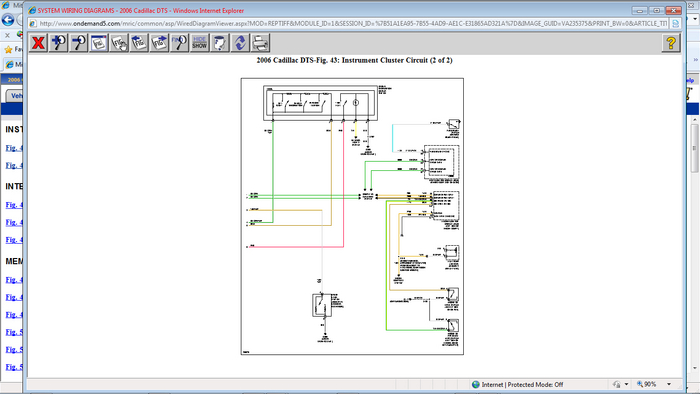
Task: Open the dropdown arrow at the background window's top right
Action: pyautogui.click(x=695, y=19)
